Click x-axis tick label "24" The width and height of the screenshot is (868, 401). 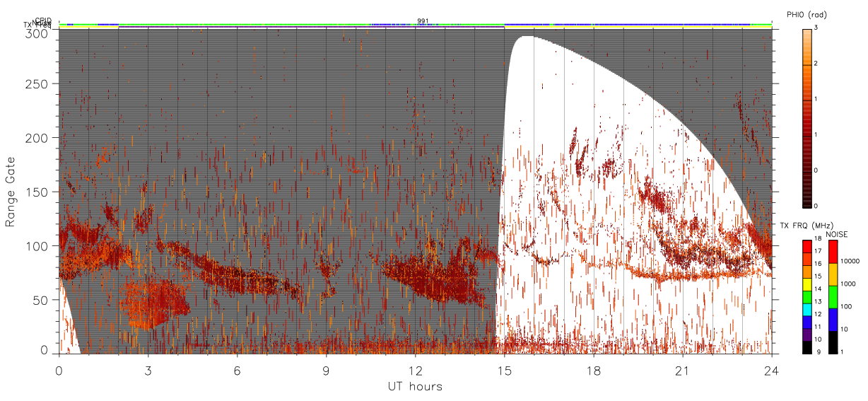772,370
